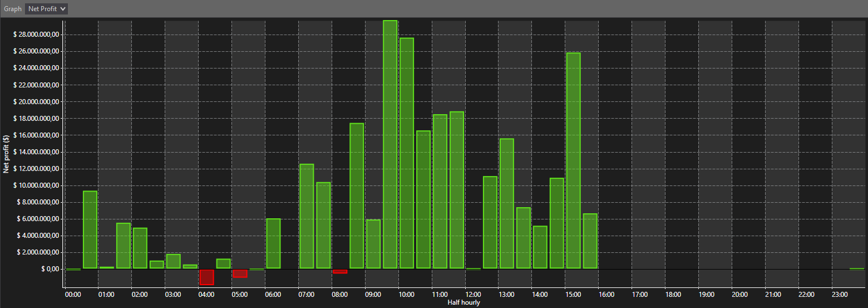Select the green bar at 14:30
The width and height of the screenshot is (868, 308).
point(557,223)
